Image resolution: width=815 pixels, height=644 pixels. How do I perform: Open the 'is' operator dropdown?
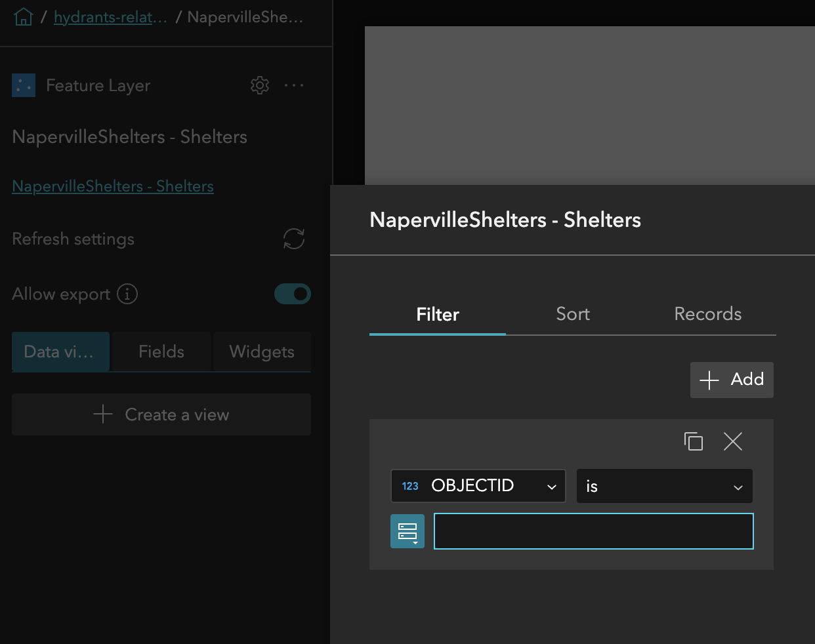(664, 486)
